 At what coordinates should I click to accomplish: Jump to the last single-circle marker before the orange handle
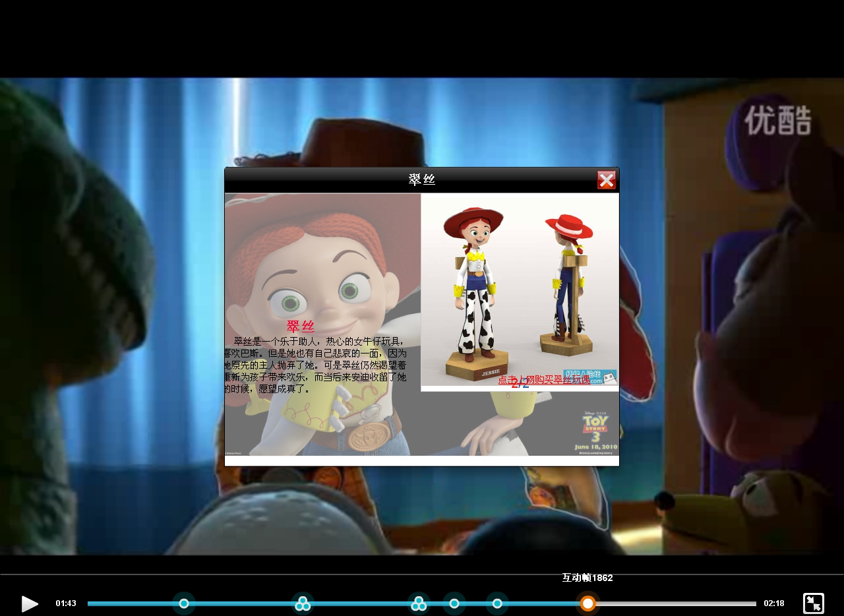(497, 603)
